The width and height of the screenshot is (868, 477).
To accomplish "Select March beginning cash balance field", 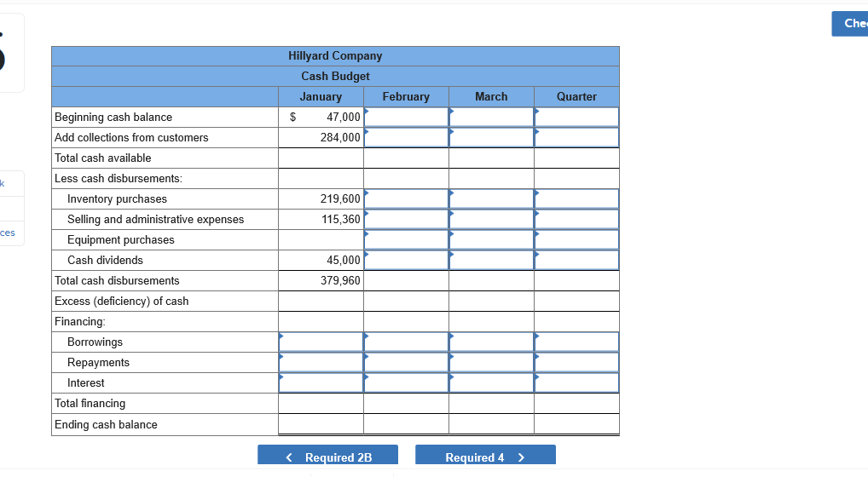I will (492, 118).
